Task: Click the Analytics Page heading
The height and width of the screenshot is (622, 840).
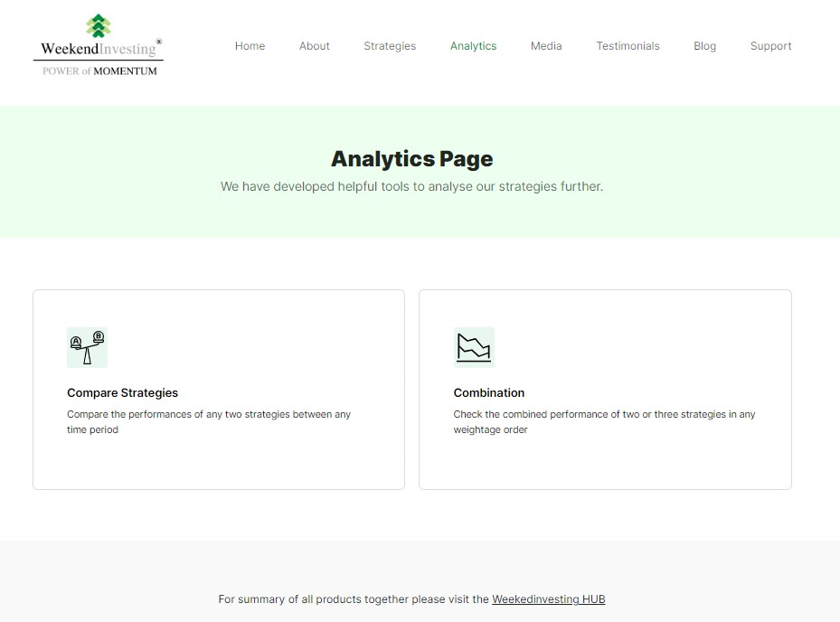Action: 412,159
